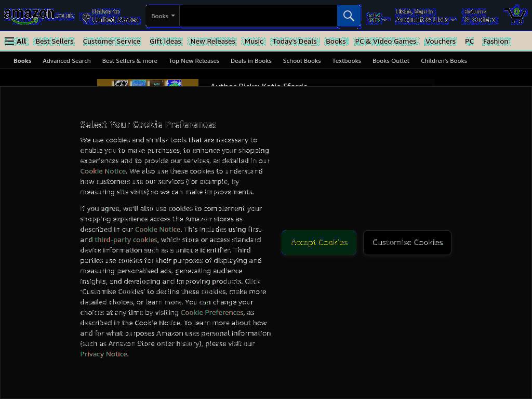The image size is (532, 399).
Task: Open Customer Service
Action: 112,42
